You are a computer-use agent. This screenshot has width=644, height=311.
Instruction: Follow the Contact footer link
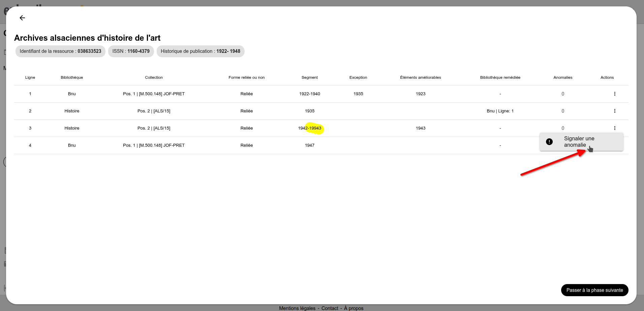330,308
